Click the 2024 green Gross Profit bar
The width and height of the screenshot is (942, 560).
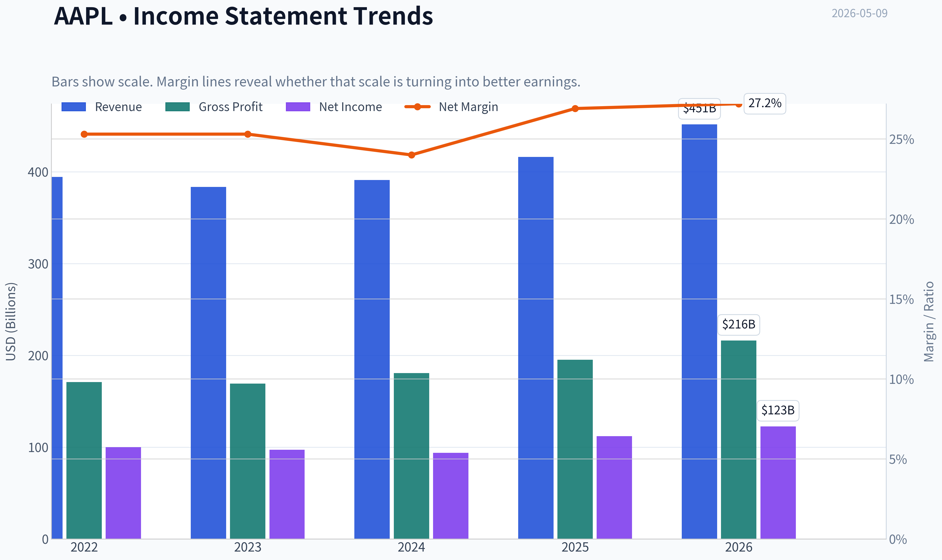click(x=412, y=456)
